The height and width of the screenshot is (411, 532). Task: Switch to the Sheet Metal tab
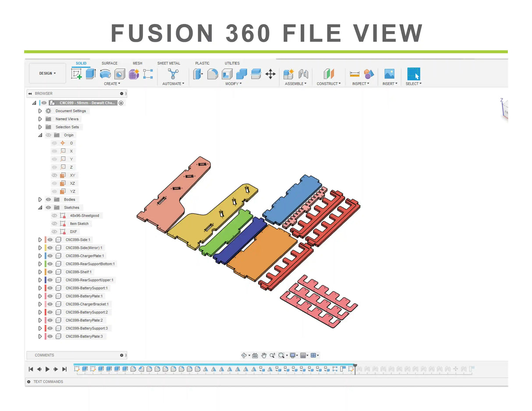(x=169, y=63)
